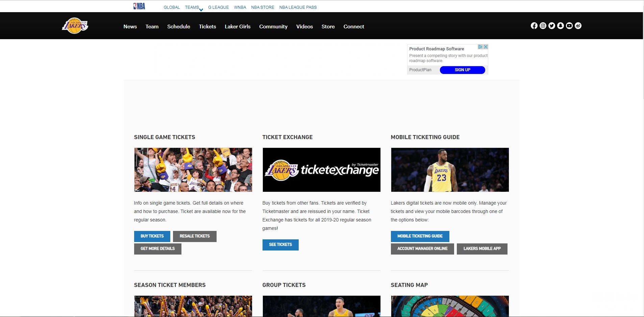Click the SEE TICKETS button

(280, 245)
